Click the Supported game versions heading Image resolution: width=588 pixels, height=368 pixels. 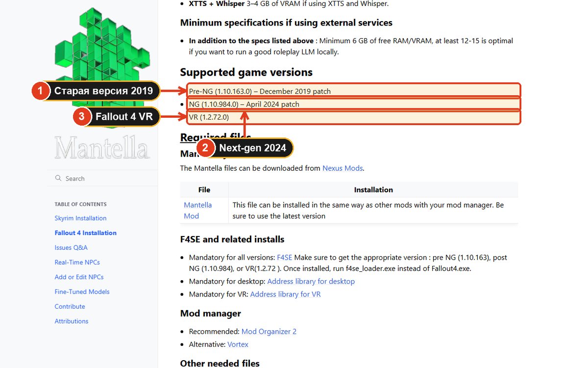246,72
